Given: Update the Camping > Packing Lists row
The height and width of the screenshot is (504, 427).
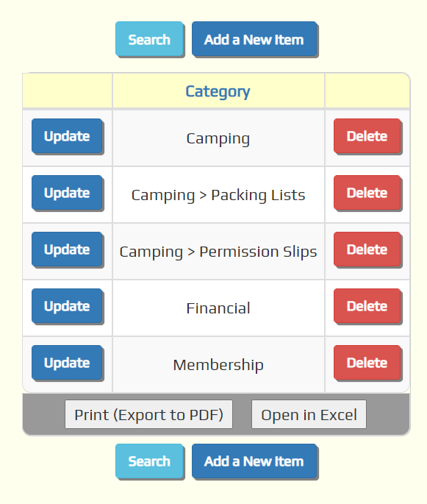Looking at the screenshot, I should click(67, 193).
